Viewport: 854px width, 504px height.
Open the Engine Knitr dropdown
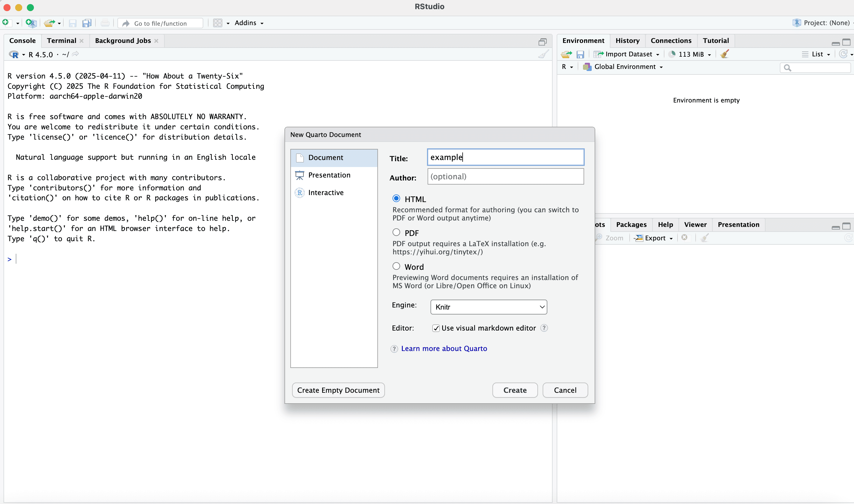click(x=489, y=307)
